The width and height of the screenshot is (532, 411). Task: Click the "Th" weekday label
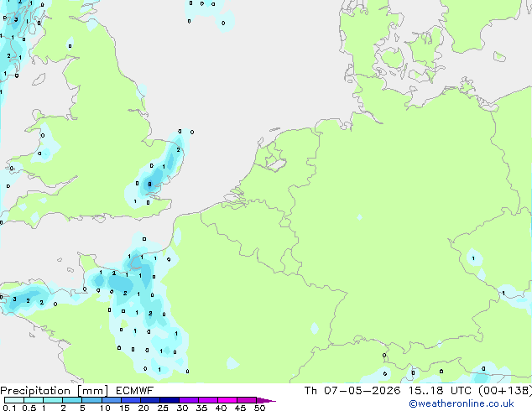tap(310, 391)
